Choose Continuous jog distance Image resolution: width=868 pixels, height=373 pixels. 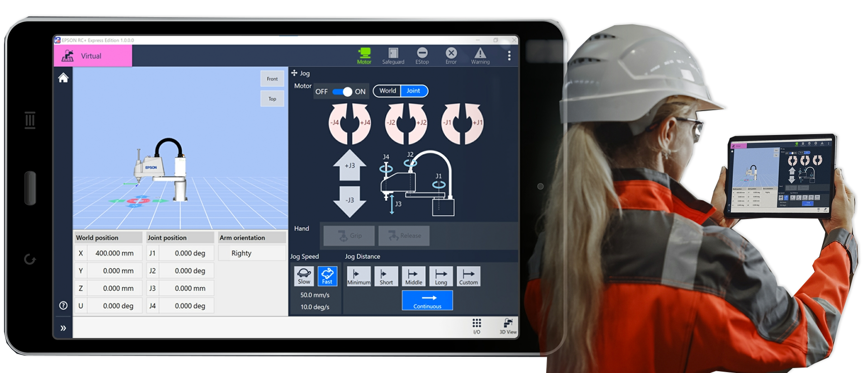pyautogui.click(x=427, y=300)
